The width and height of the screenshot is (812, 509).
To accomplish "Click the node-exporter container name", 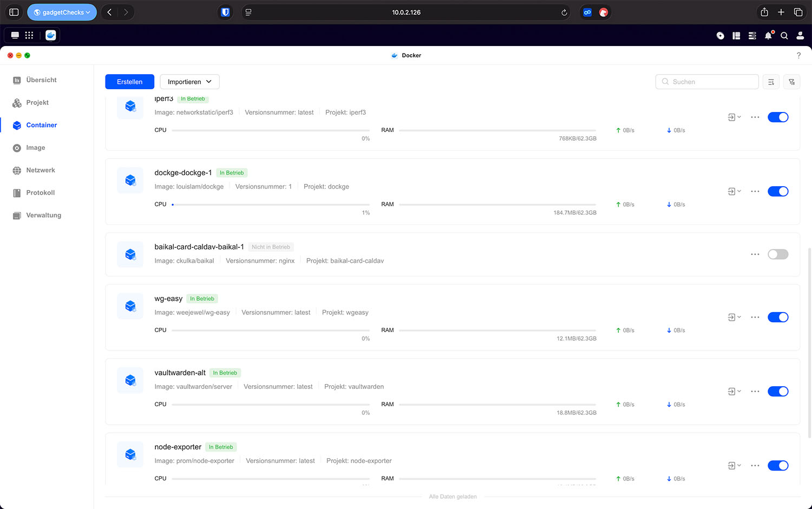I will (178, 447).
